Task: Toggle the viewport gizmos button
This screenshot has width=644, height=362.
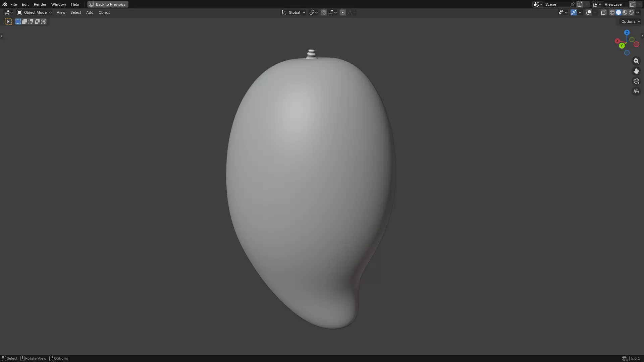Action: [574, 12]
